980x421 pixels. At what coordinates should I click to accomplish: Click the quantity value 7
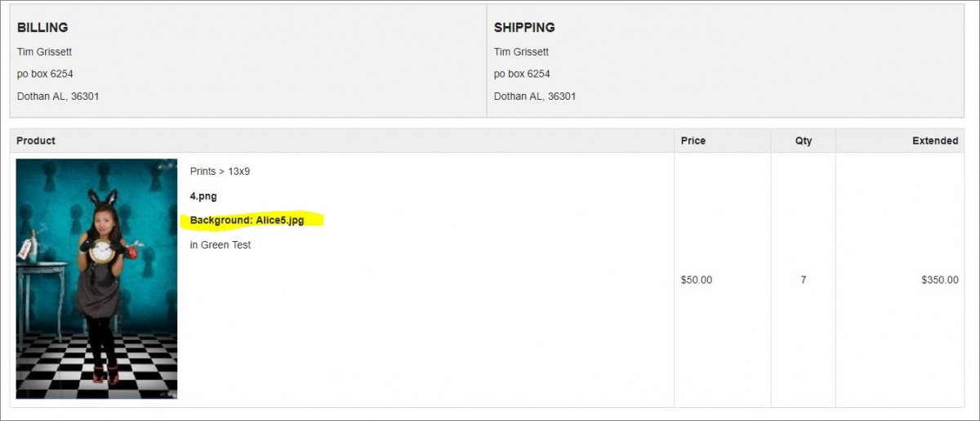804,280
